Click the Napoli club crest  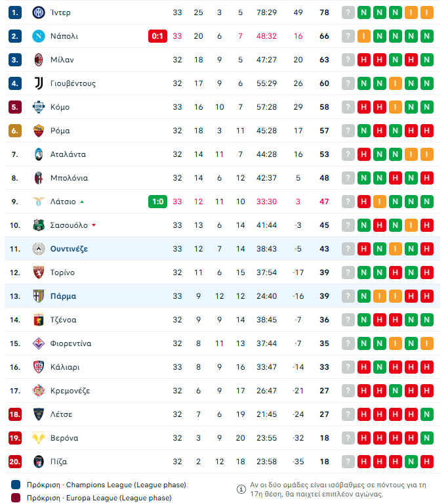coord(38,36)
